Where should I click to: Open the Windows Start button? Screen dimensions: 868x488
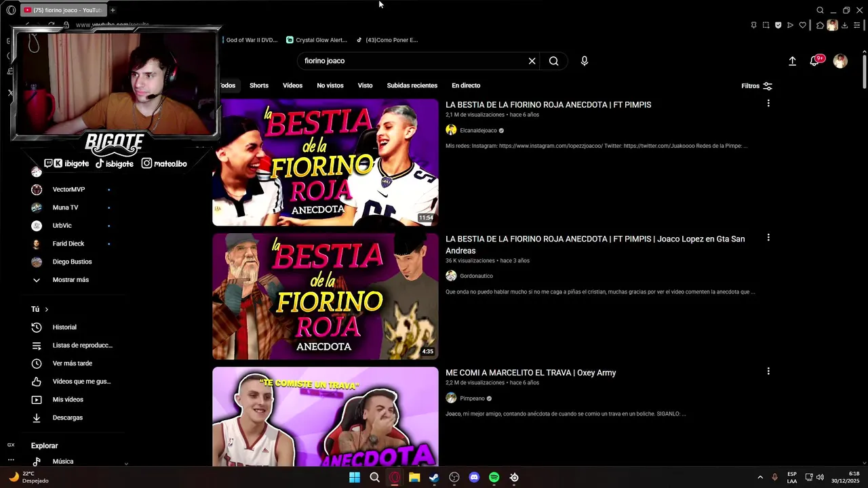pyautogui.click(x=355, y=477)
